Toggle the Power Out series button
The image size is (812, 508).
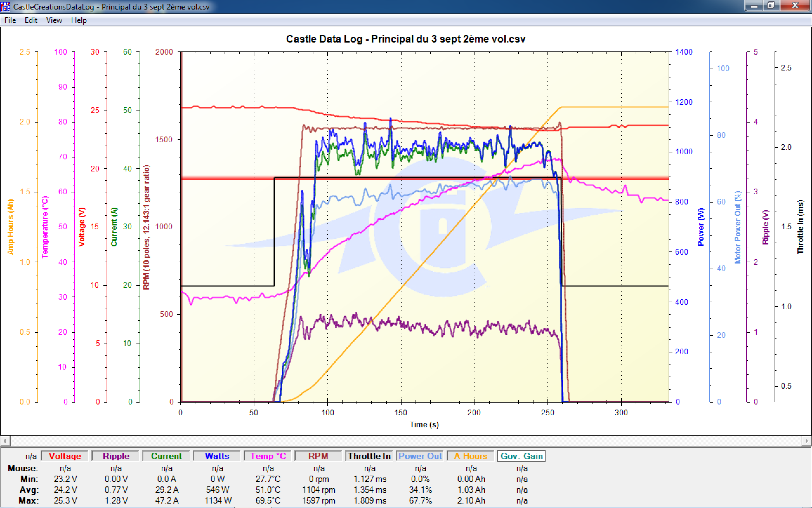click(x=420, y=456)
